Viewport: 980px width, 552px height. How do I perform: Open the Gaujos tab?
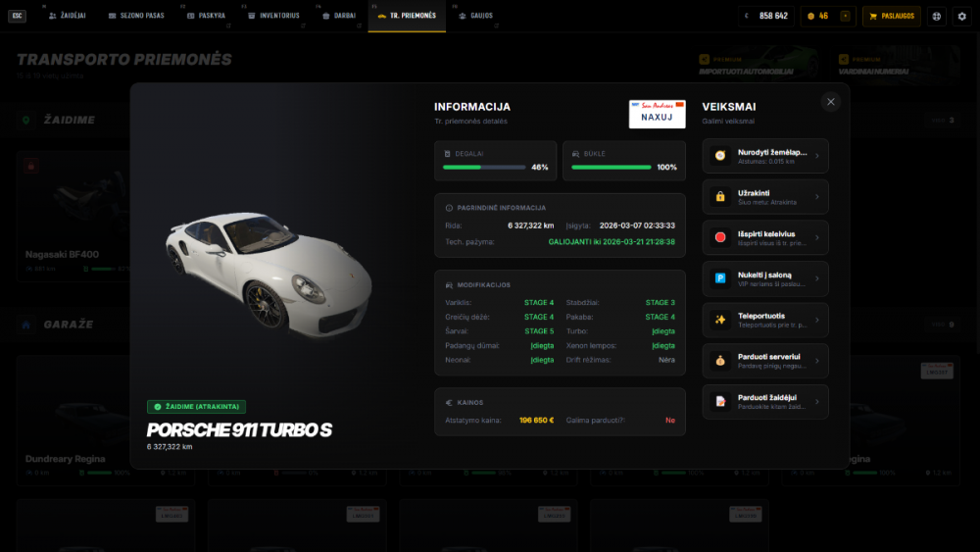475,16
